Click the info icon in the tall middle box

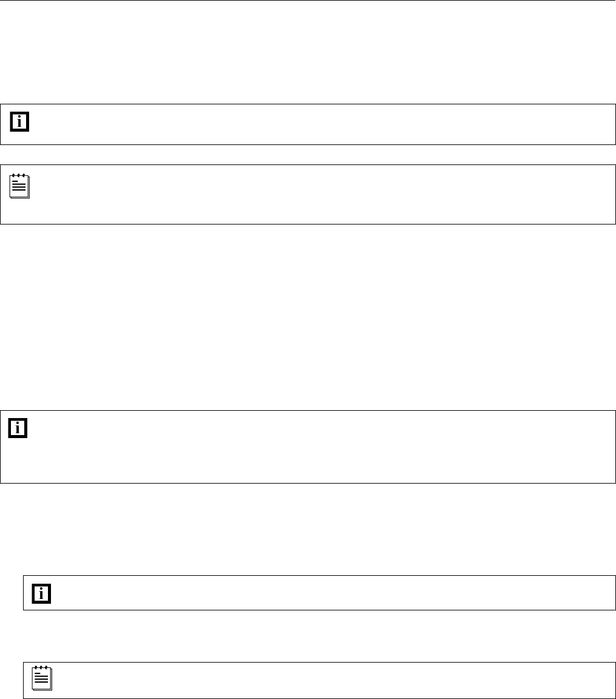[20, 428]
